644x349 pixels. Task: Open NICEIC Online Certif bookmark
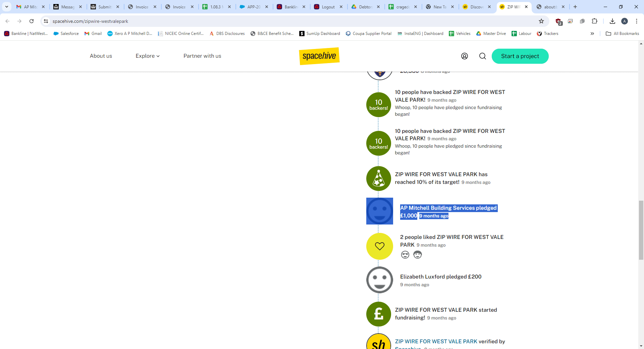(x=181, y=34)
